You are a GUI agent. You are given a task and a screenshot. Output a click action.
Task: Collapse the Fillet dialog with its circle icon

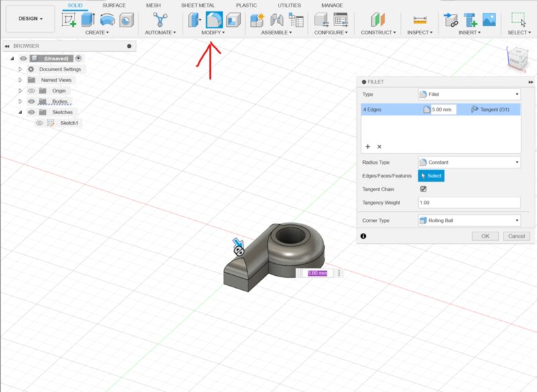pos(364,82)
